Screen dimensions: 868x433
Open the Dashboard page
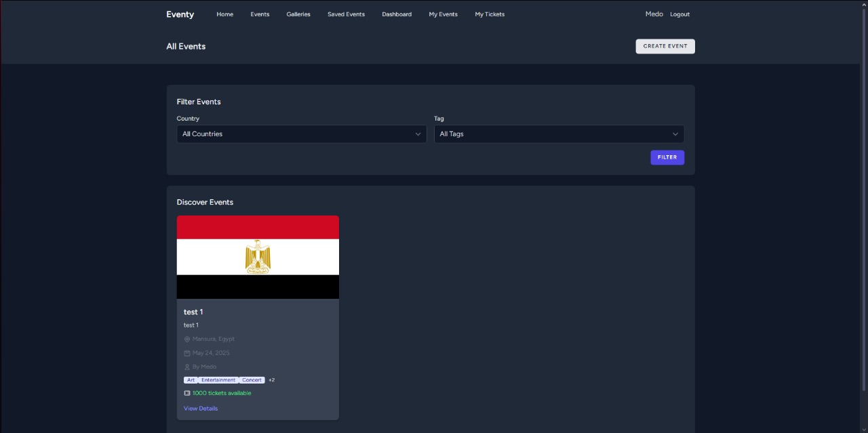(397, 14)
